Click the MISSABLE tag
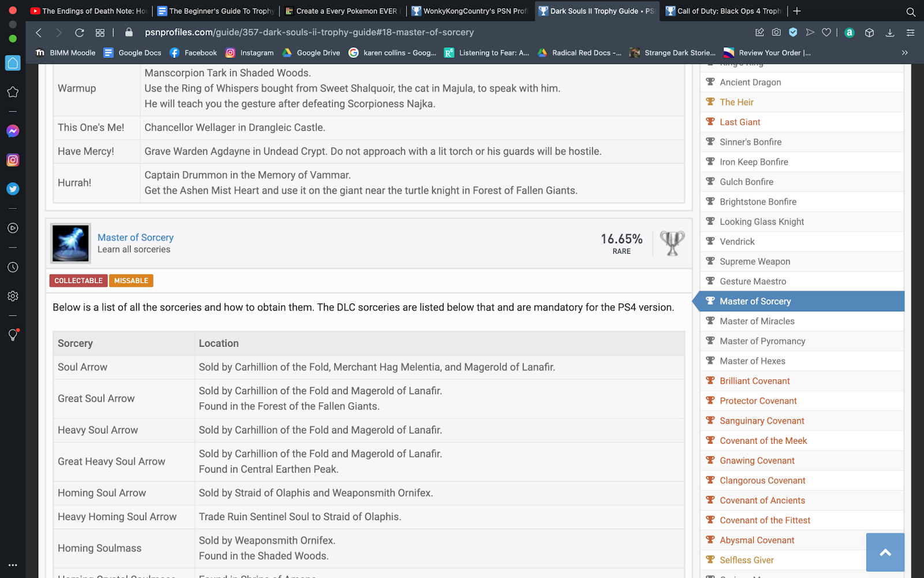Screen dimensions: 924x578 point(131,281)
